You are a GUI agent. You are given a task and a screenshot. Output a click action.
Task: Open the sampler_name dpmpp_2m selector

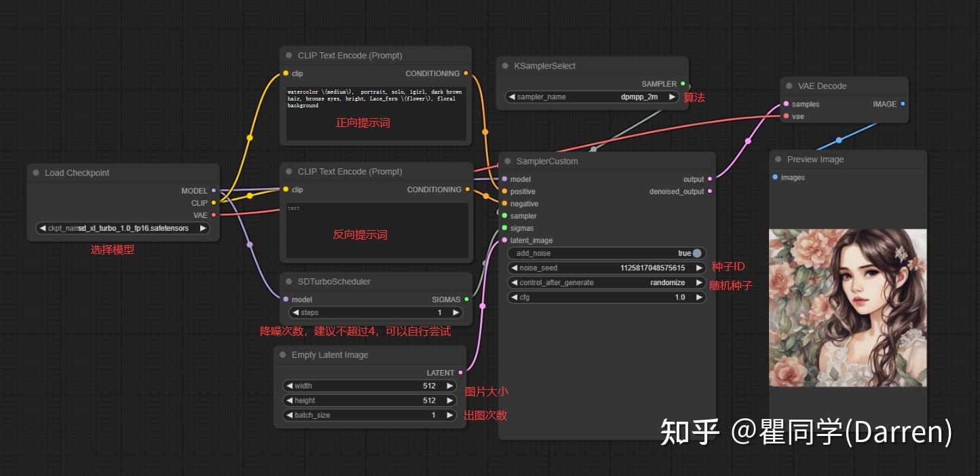592,97
